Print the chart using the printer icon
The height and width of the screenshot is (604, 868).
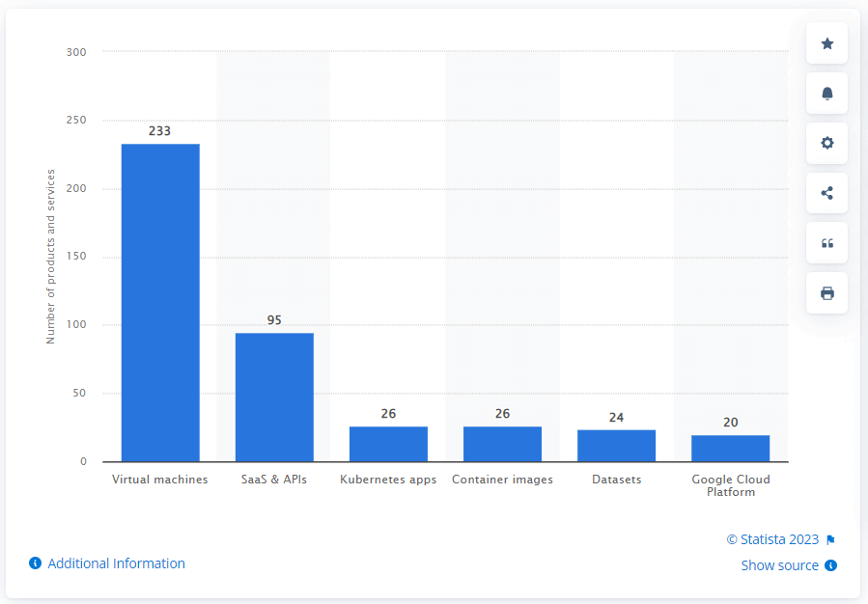coord(826,292)
